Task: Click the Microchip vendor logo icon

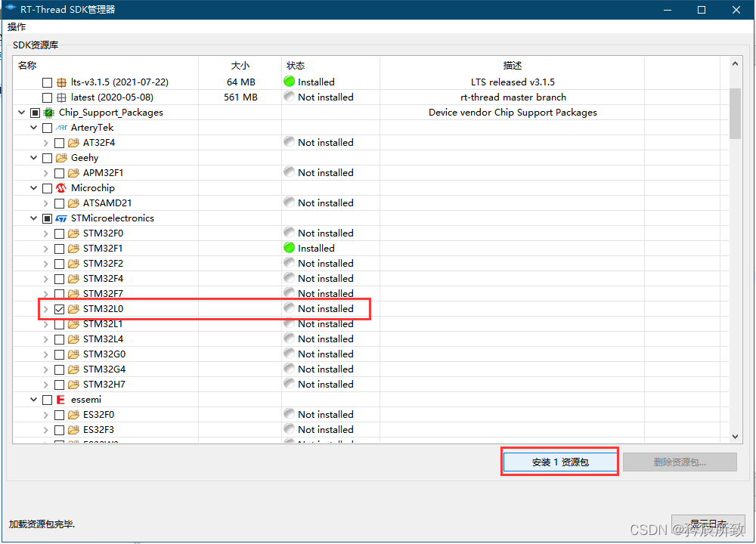Action: (x=61, y=188)
